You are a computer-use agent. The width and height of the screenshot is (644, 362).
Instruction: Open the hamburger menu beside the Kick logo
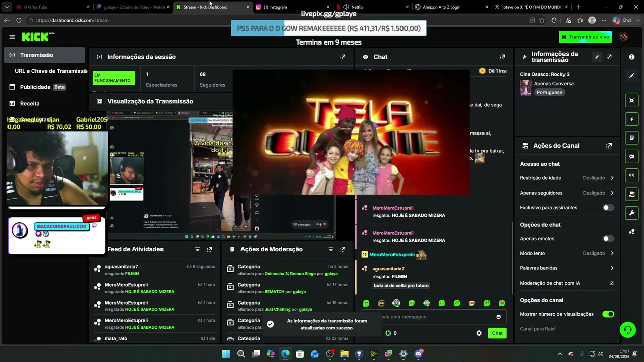[x=12, y=37]
